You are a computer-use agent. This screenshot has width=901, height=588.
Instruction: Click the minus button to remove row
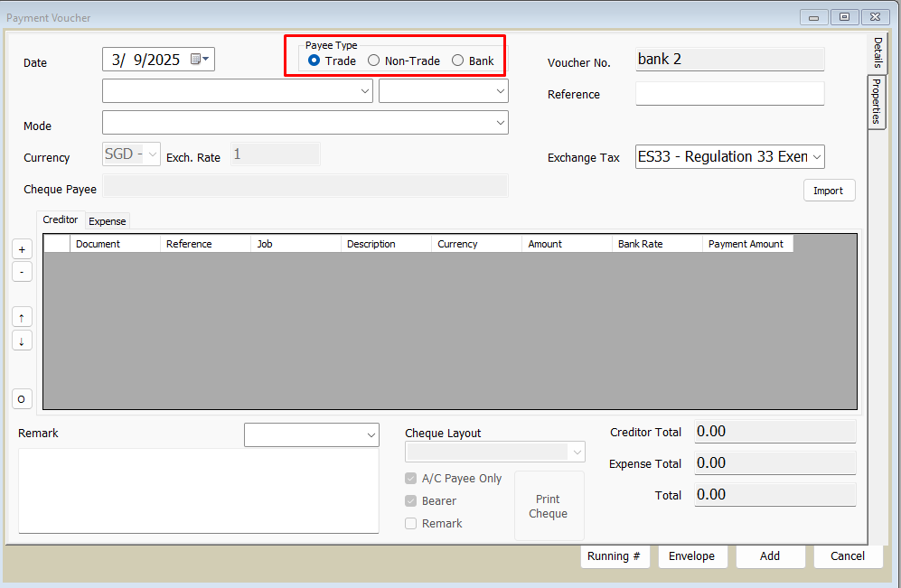tap(22, 272)
